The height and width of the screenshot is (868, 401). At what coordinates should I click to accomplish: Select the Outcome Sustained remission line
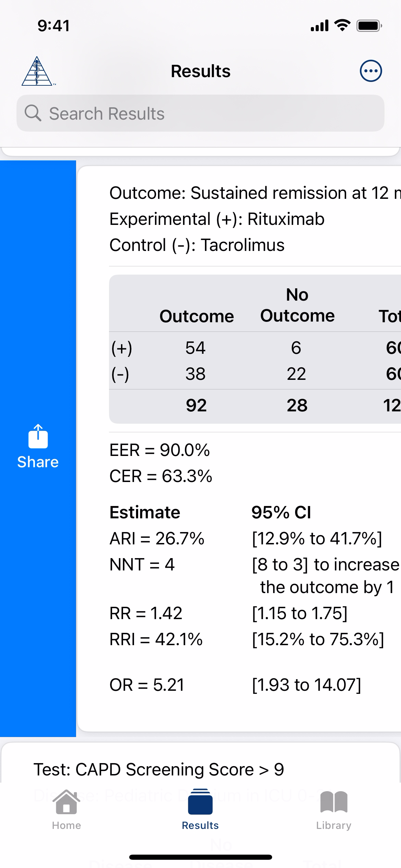click(x=254, y=193)
